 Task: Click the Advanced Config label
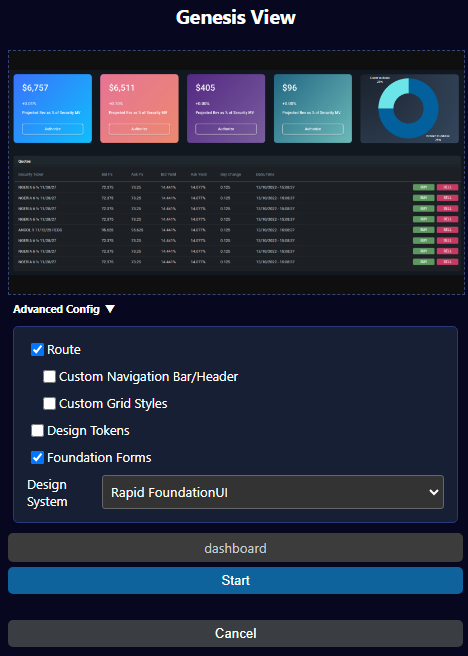(x=56, y=309)
